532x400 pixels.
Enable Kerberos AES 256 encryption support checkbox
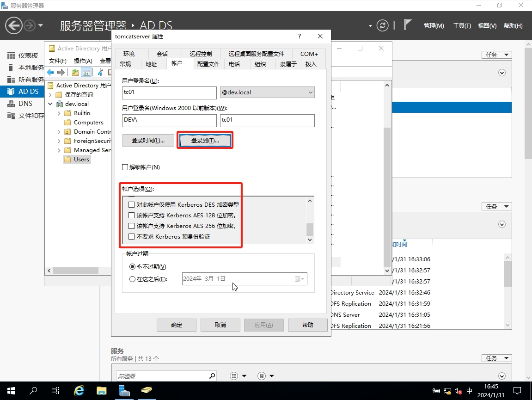132,226
